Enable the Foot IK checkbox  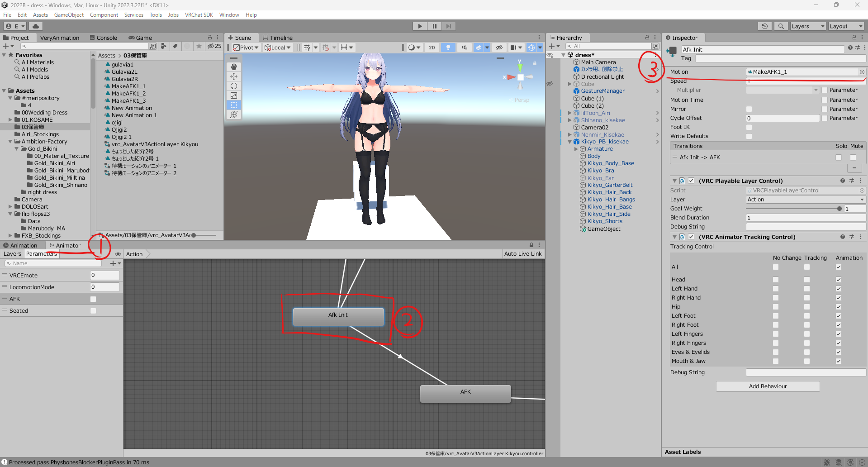pyautogui.click(x=749, y=127)
